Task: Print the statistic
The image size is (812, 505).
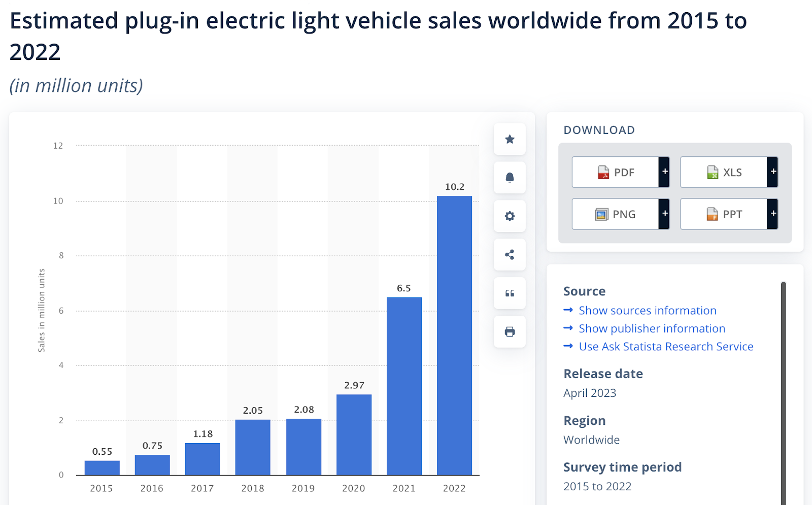Action: pos(510,332)
